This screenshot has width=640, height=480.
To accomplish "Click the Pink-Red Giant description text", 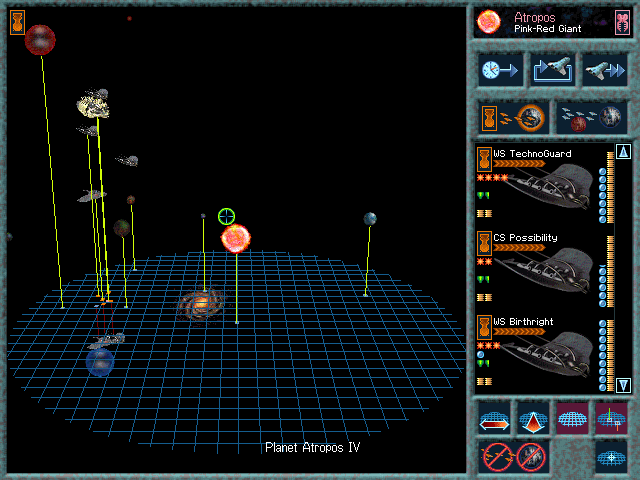I will (x=547, y=29).
